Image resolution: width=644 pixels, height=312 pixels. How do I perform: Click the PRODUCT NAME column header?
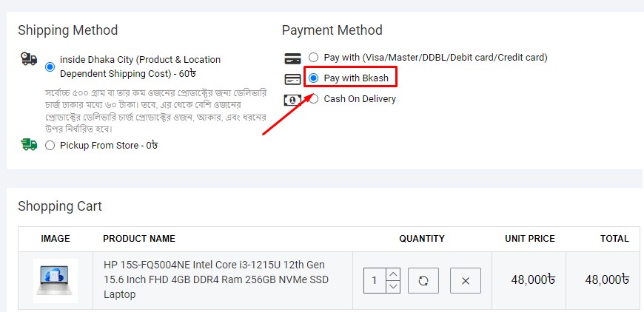tap(139, 239)
